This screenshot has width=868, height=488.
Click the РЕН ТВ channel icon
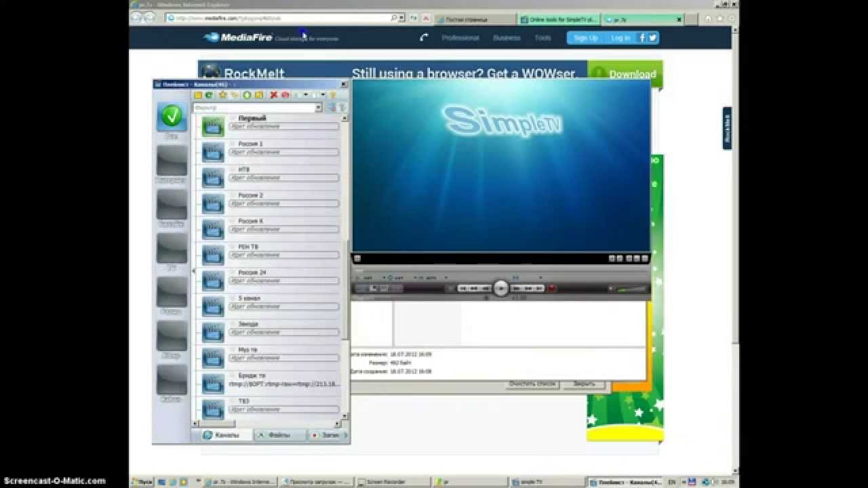[213, 255]
